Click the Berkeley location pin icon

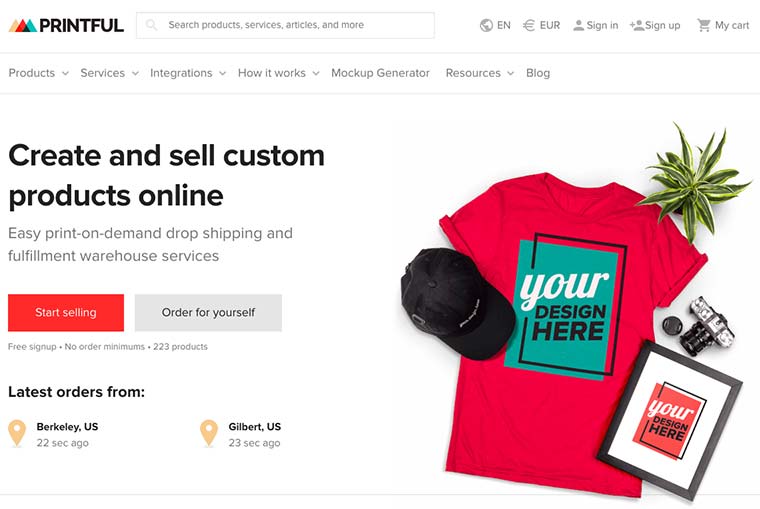[x=17, y=433]
